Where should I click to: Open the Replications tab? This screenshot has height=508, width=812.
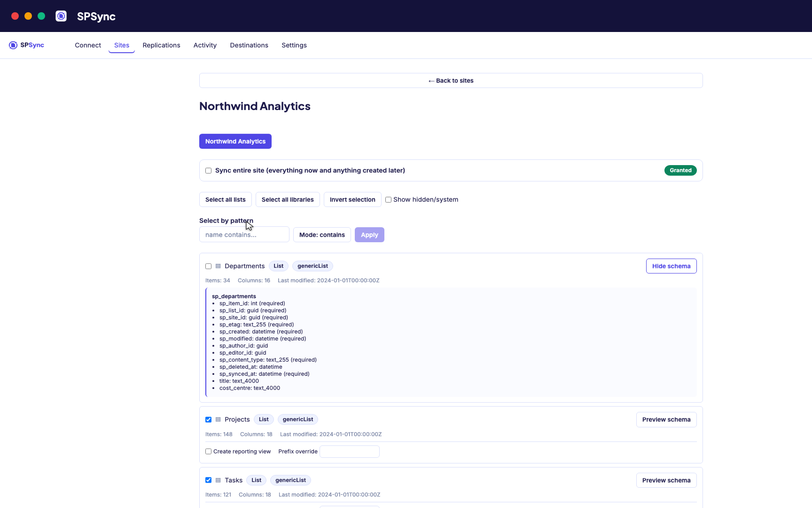click(x=161, y=45)
